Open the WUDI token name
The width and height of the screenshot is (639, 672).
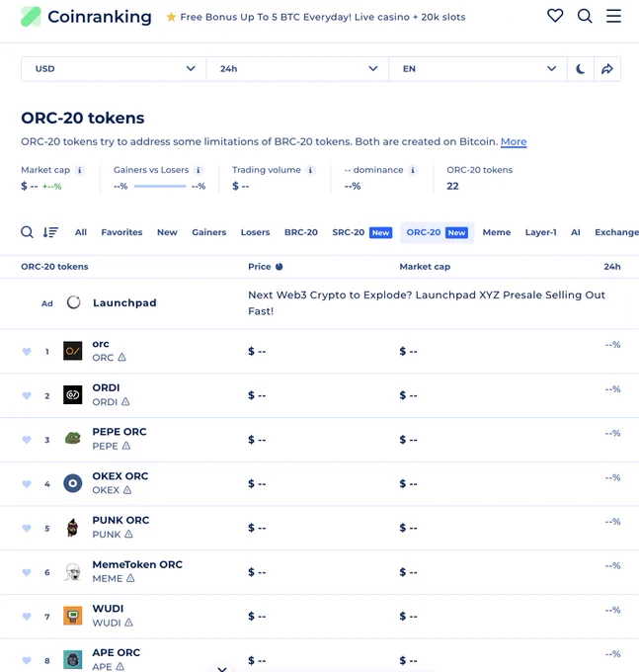point(108,609)
